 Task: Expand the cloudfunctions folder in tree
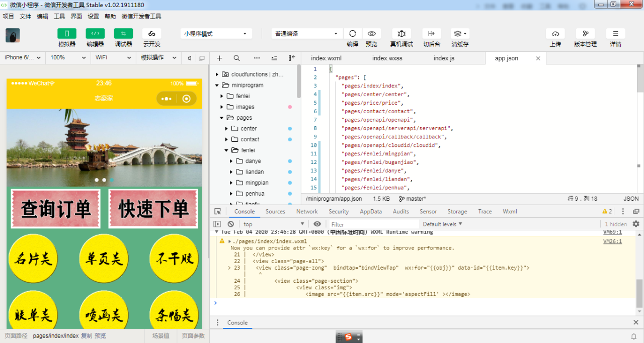tap(217, 74)
